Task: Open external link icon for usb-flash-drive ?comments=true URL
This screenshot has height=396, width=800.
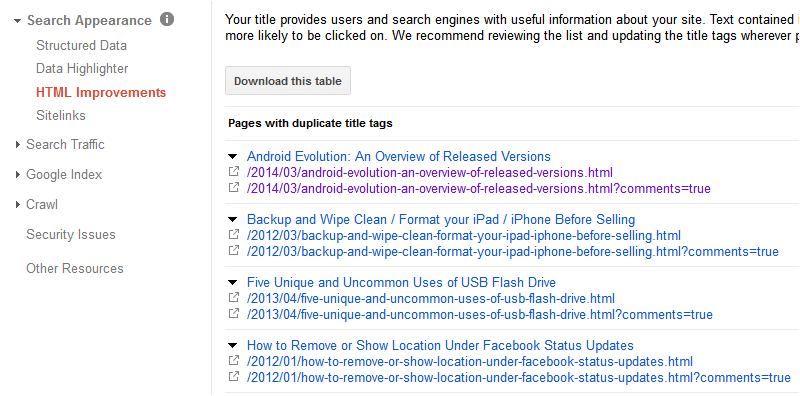Action: 234,313
